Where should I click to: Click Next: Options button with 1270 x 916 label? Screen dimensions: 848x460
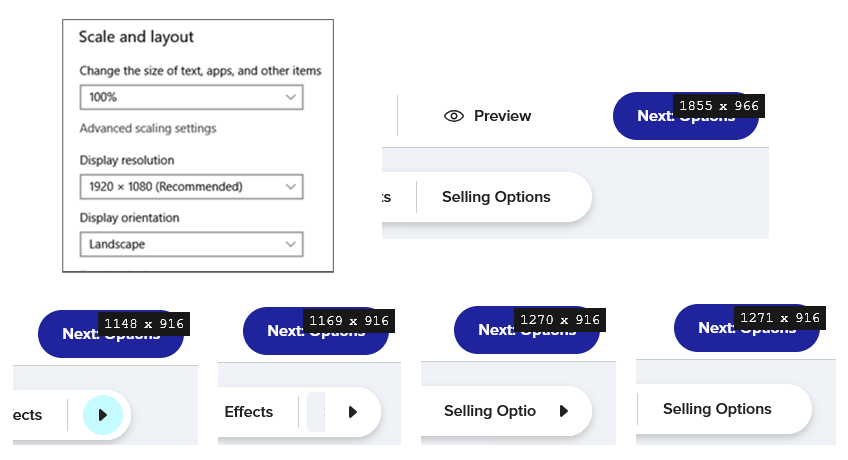tap(527, 330)
